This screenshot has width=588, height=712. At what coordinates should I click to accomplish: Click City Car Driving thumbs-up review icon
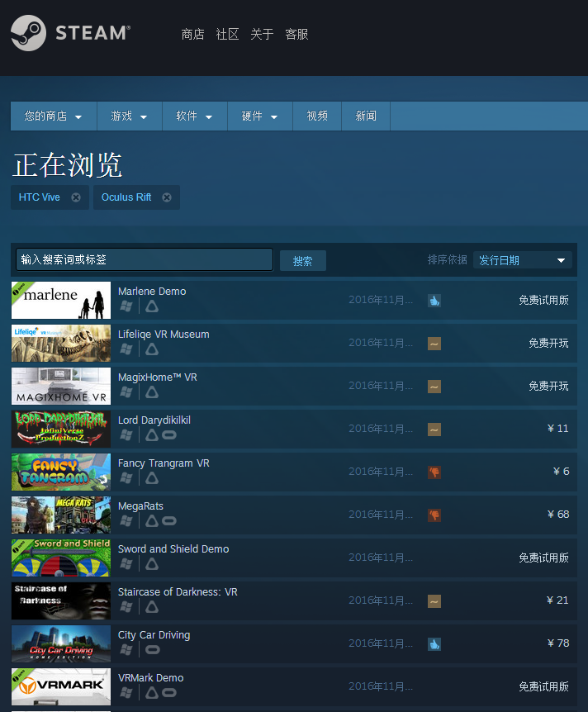(x=434, y=644)
